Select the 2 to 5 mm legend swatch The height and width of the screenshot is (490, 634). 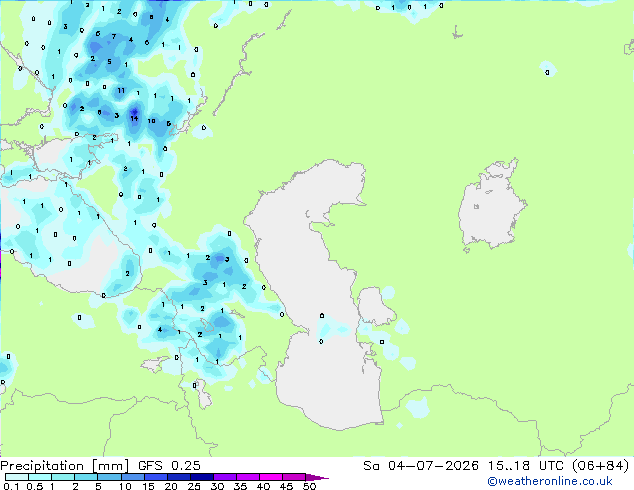[x=86, y=477]
